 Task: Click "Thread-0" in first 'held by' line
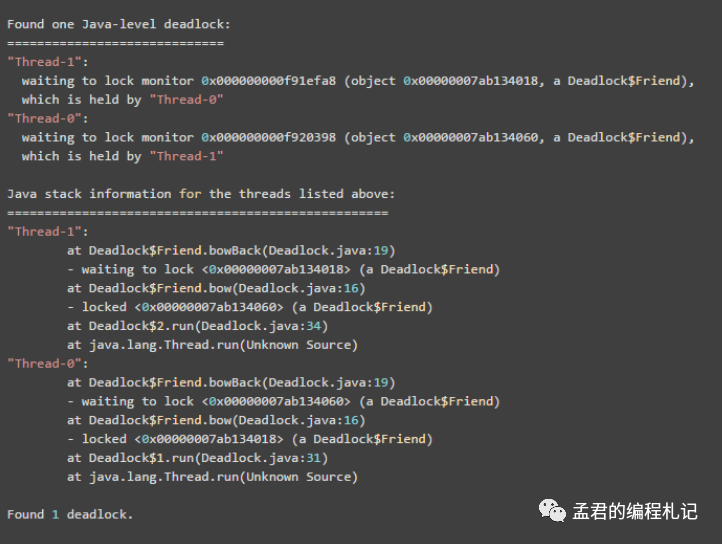click(x=186, y=99)
